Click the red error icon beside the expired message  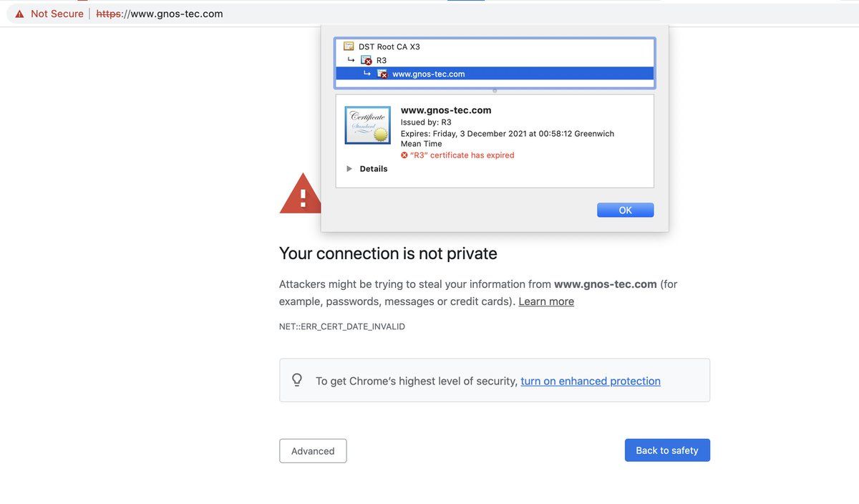[x=404, y=155]
